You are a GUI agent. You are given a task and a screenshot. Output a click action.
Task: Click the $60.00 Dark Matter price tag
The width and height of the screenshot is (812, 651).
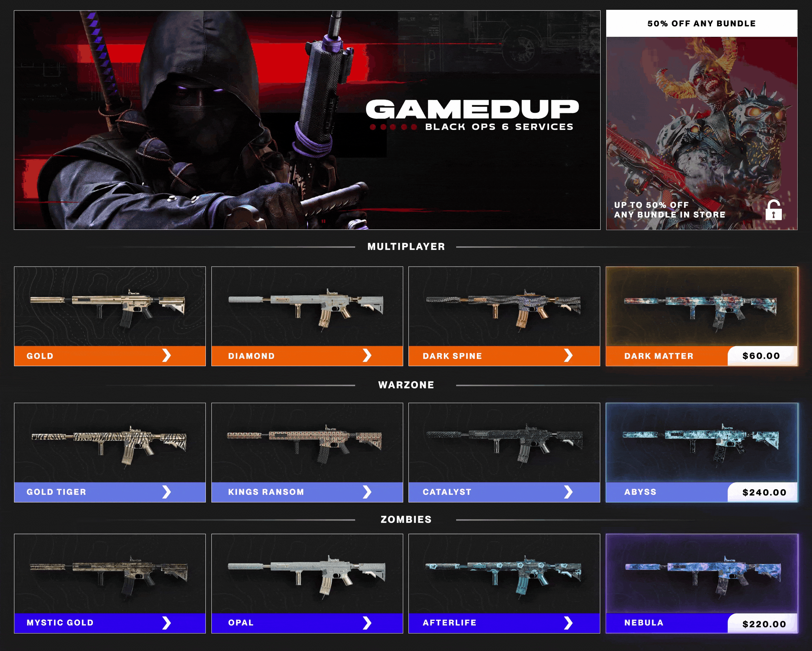pos(762,356)
